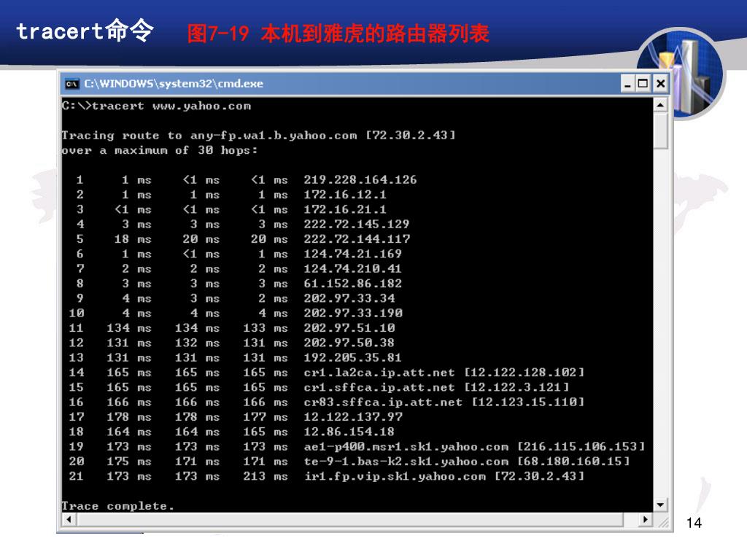
Task: Click the horizontal scrollbar left arrow
Action: 69,519
